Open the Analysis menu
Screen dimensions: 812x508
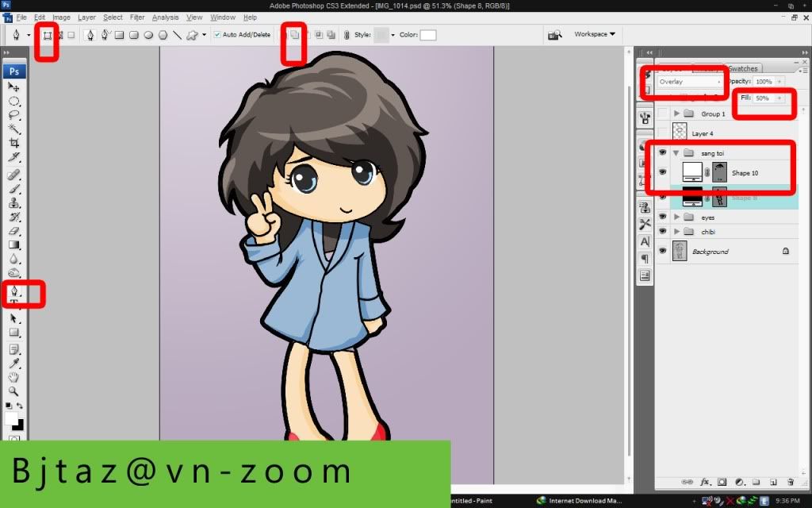click(165, 17)
